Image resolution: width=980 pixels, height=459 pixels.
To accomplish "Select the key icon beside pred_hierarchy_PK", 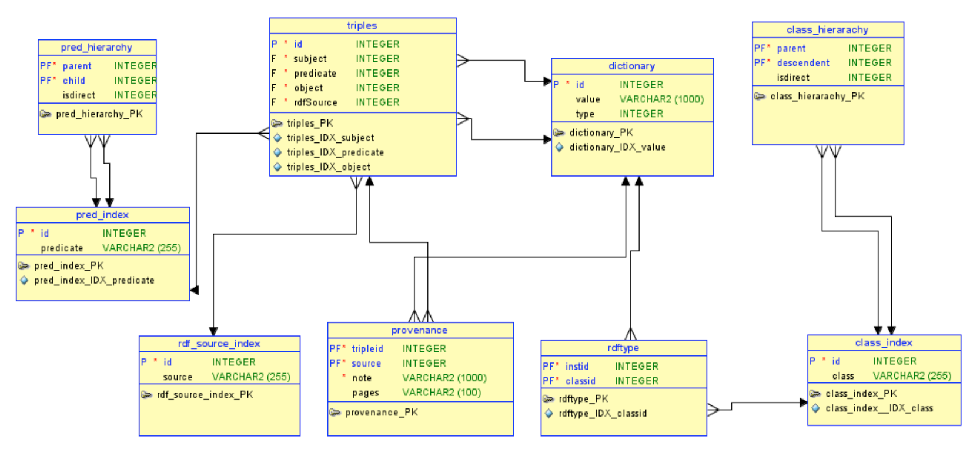I will (45, 114).
